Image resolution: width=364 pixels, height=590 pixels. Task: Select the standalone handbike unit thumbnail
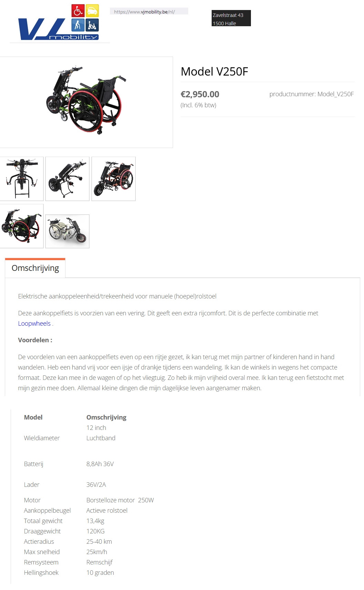pos(67,179)
